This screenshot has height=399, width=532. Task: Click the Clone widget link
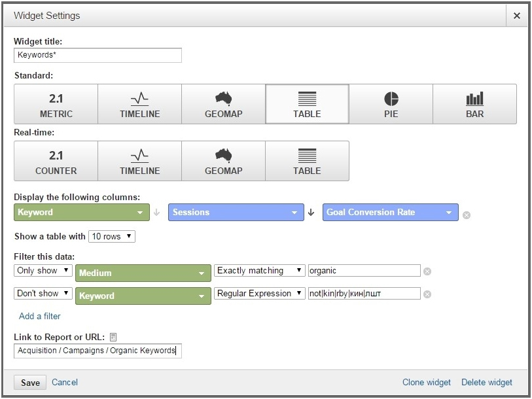click(427, 383)
